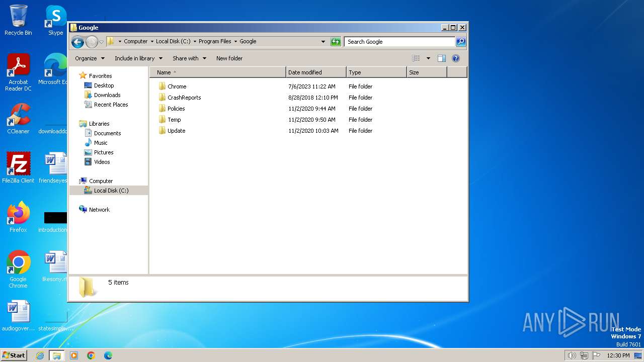Click the 12:30 PM taskbar clock
The height and width of the screenshot is (362, 644).
tap(618, 355)
